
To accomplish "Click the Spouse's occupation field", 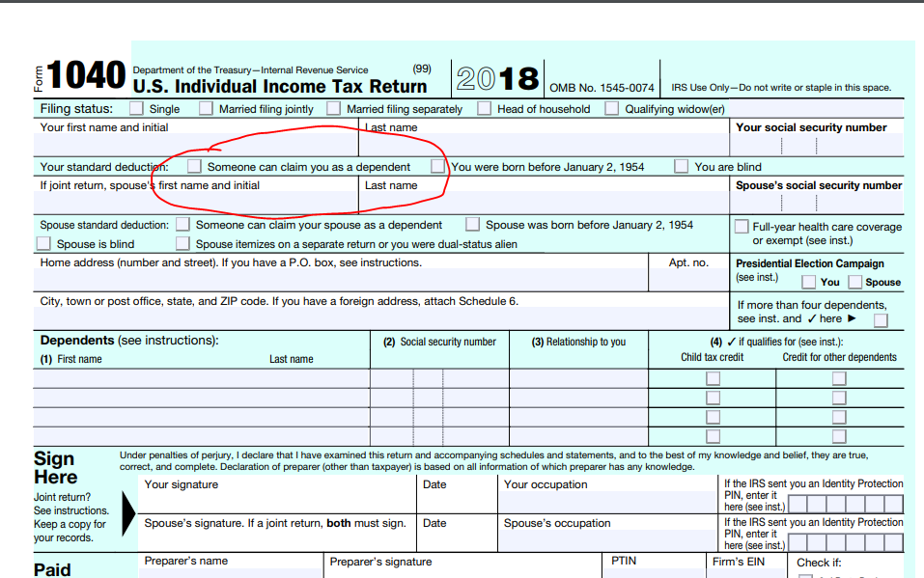I will tap(607, 541).
